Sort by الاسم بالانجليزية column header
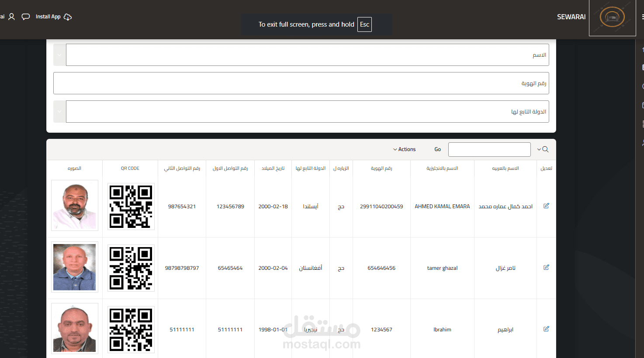This screenshot has height=358, width=644. tap(442, 168)
